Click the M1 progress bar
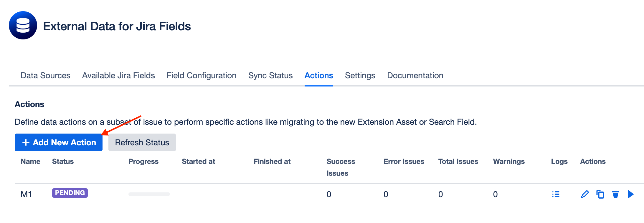Image resolution: width=644 pixels, height=223 pixels. 149,194
